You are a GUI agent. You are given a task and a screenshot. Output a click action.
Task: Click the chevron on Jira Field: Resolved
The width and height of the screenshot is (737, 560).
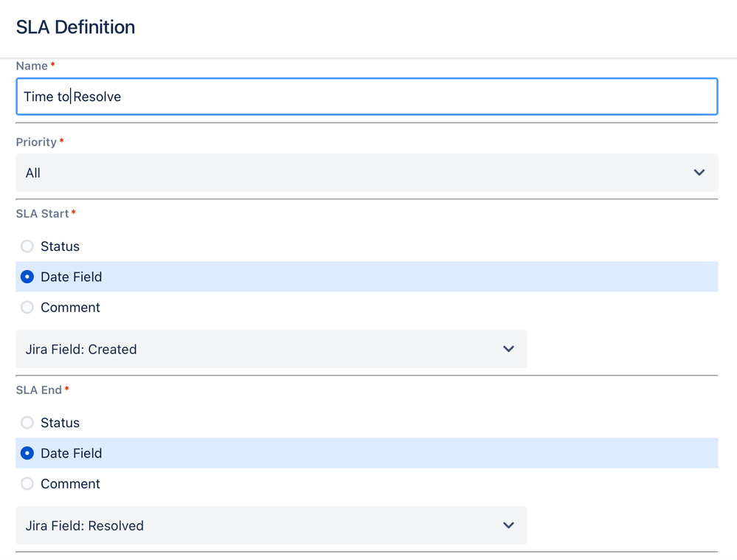tap(508, 525)
